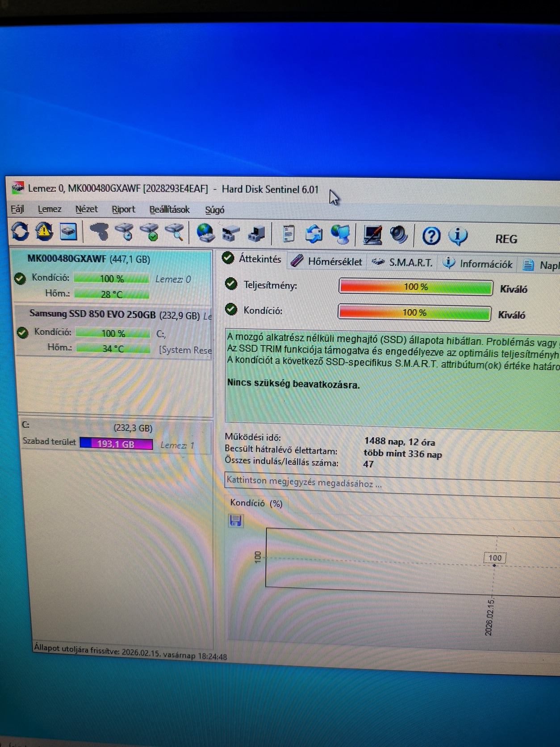
Task: Click the MK000480GXAWF Kondíció 100 % bar
Action: click(x=111, y=278)
